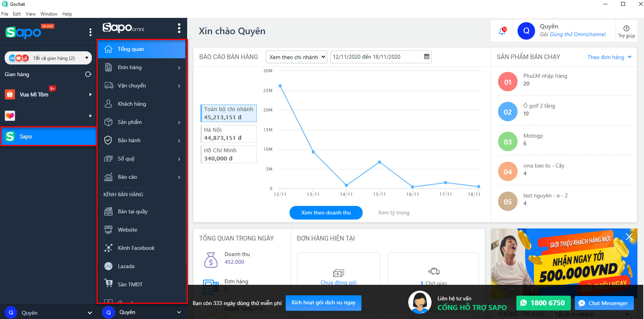The width and height of the screenshot is (644, 319).
Task: Refresh the Gian hàng store list
Action: pos(88,74)
